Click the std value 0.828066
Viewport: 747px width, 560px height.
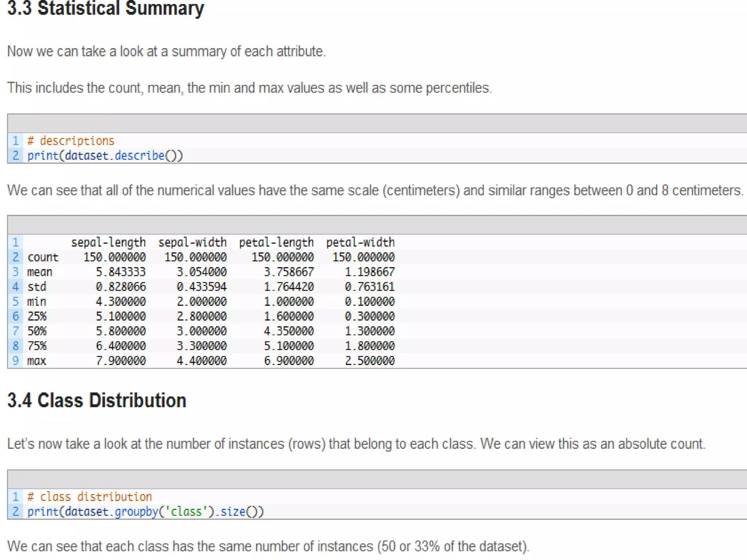[121, 287]
